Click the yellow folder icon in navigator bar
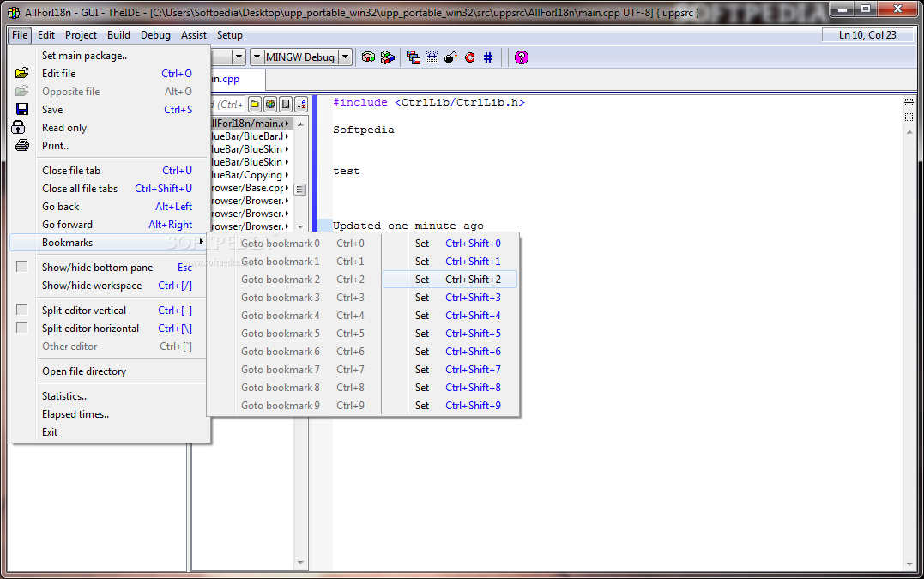 pyautogui.click(x=255, y=105)
